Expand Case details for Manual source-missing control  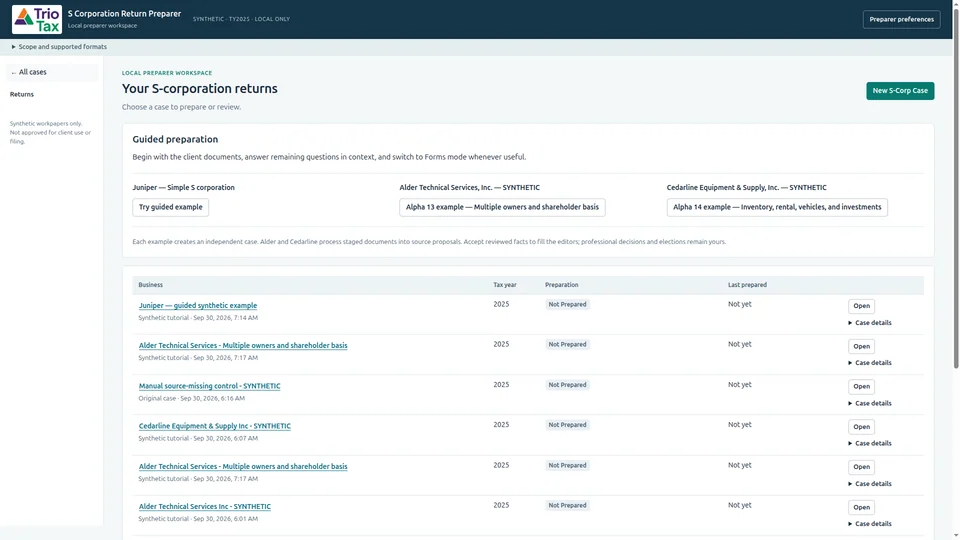point(870,403)
